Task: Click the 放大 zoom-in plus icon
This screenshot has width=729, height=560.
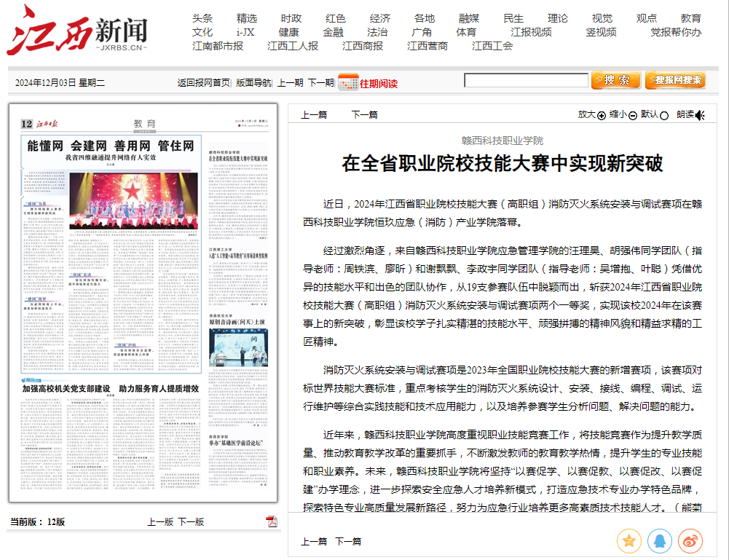Action: 602,115
